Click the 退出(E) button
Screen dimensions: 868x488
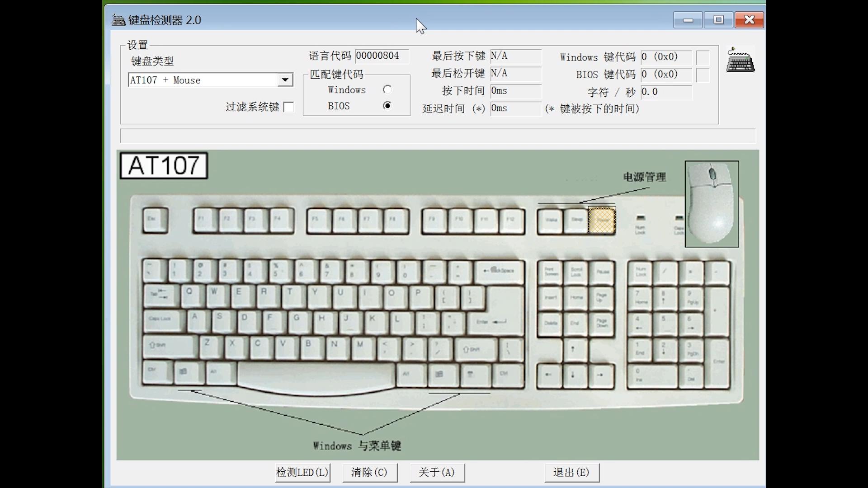pos(571,472)
